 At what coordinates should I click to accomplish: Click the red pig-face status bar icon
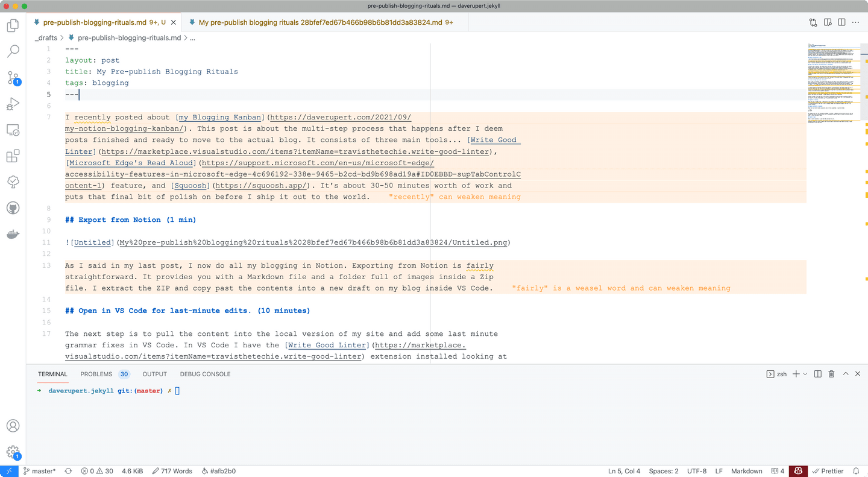pyautogui.click(x=798, y=471)
